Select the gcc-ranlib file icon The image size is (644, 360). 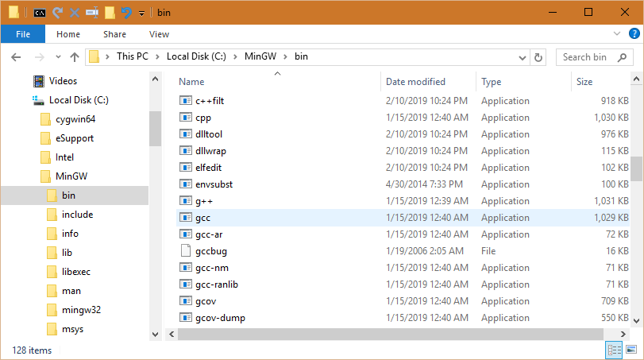click(x=186, y=285)
